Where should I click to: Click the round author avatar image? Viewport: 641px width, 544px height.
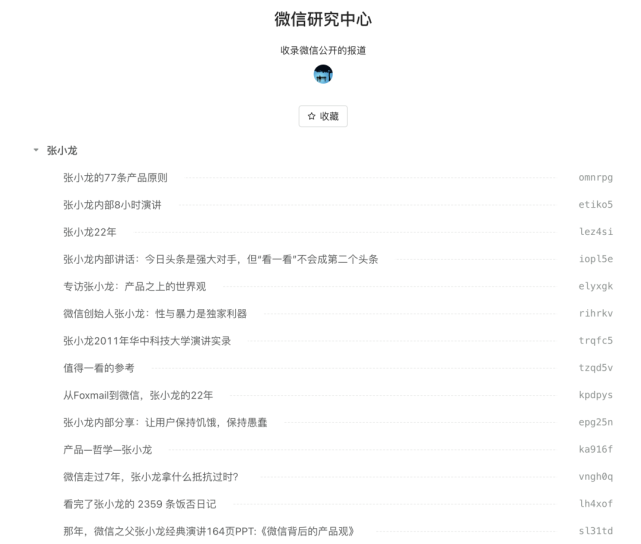[323, 74]
